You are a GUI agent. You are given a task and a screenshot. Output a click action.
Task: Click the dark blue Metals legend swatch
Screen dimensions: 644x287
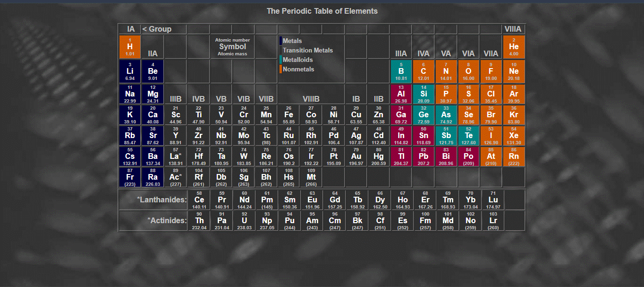coord(280,41)
